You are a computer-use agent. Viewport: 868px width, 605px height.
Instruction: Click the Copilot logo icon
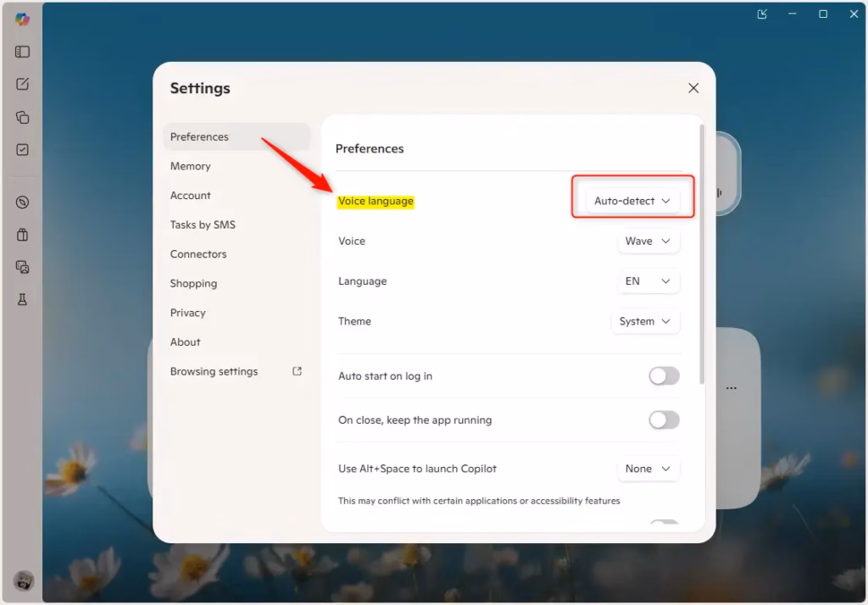[x=22, y=19]
